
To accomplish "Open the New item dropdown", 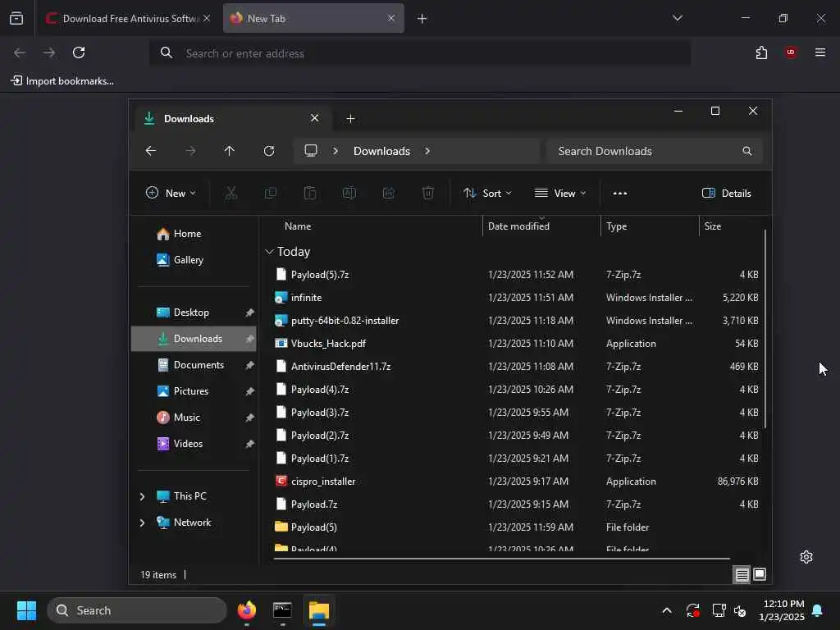I will [x=171, y=194].
